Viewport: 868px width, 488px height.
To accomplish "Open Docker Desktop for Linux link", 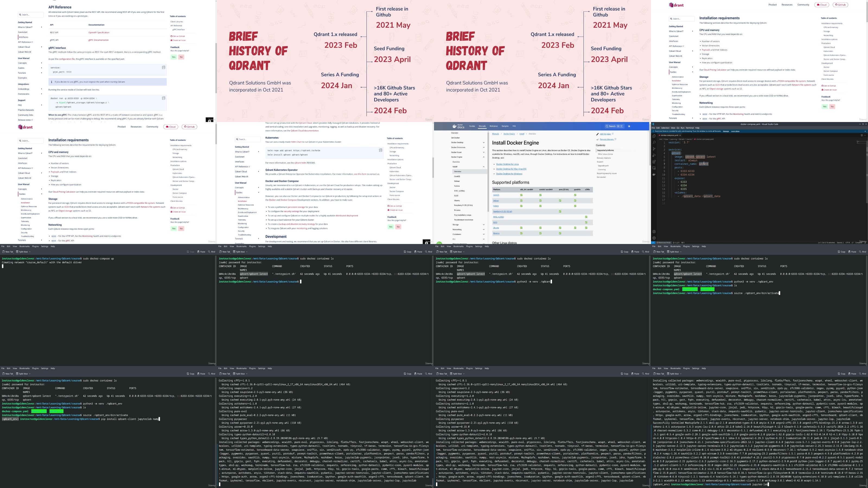I will tap(508, 164).
